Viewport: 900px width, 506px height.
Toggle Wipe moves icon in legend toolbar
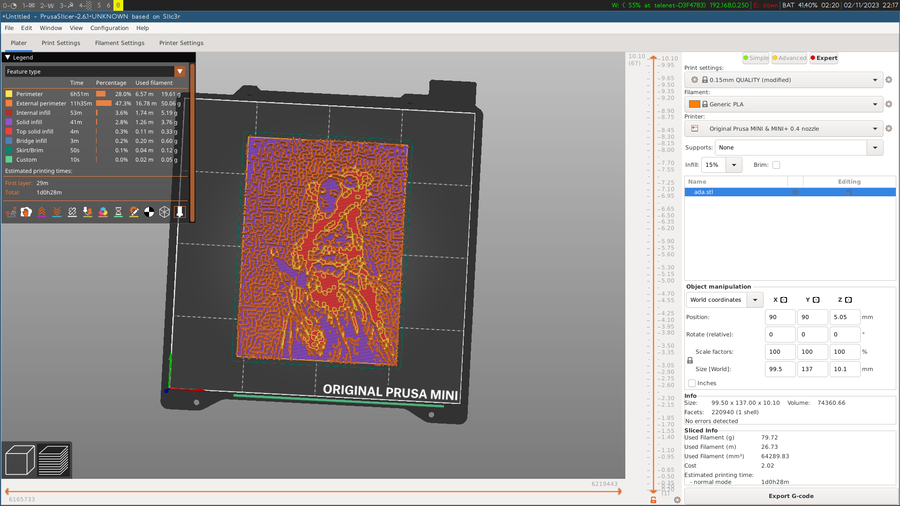pyautogui.click(x=26, y=212)
